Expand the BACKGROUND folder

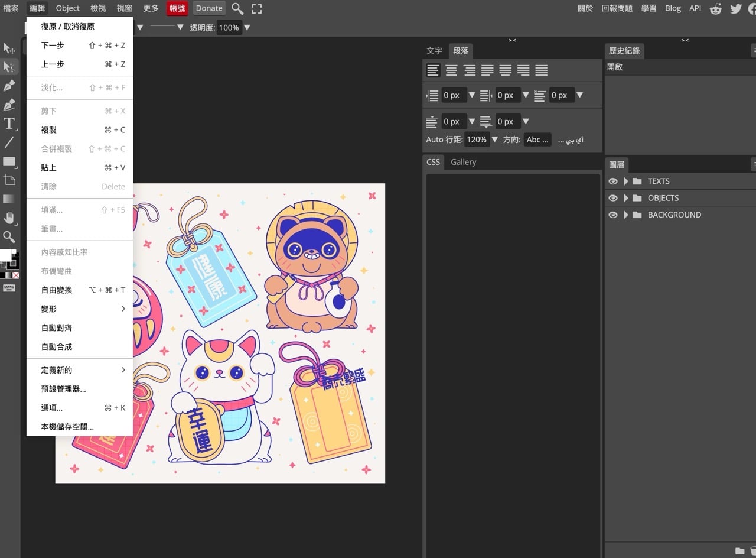[x=626, y=215]
